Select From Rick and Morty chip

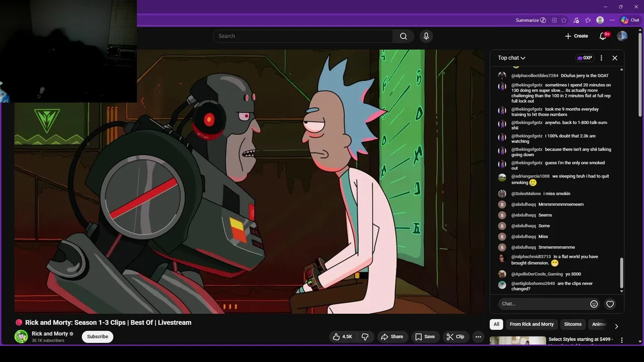(531, 324)
